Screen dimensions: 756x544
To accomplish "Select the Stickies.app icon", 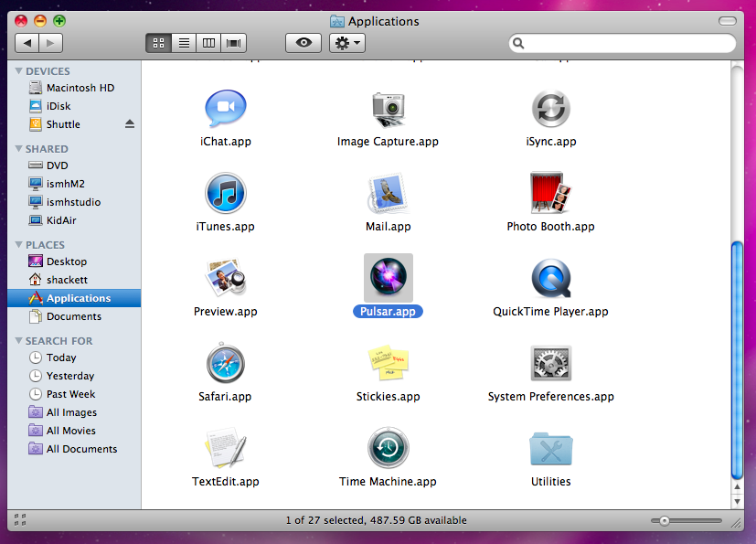I will [x=389, y=363].
